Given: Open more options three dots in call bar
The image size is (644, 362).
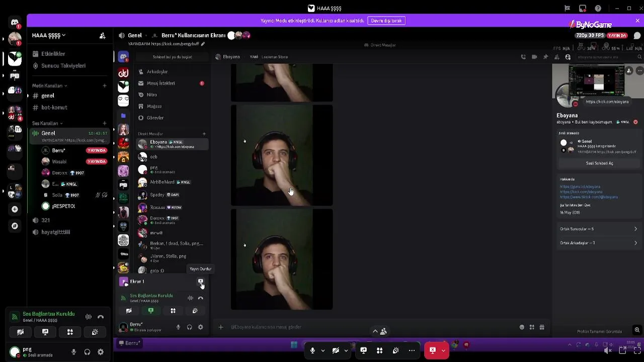Looking at the screenshot, I should 412,350.
